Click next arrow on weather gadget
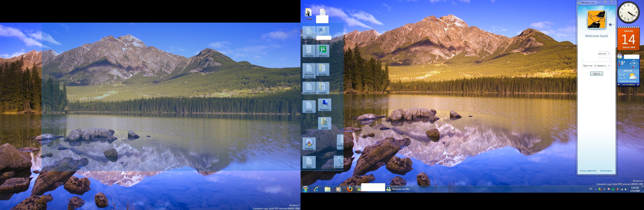Image resolution: width=644 pixels, height=210 pixels. coord(638,85)
